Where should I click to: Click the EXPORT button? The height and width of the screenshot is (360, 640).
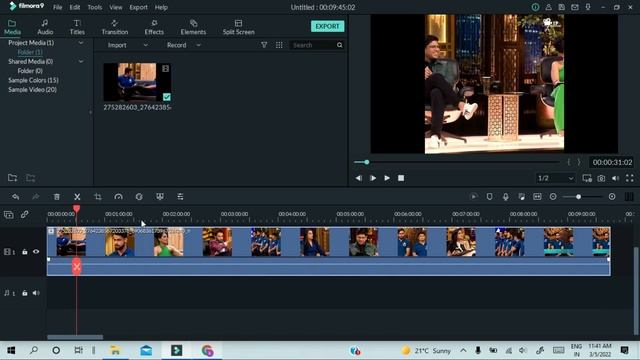tap(327, 26)
